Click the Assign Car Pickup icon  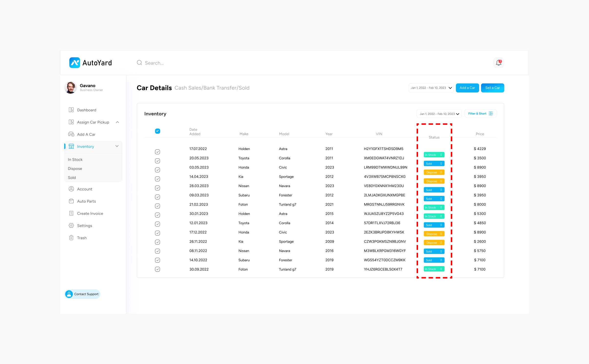click(71, 122)
